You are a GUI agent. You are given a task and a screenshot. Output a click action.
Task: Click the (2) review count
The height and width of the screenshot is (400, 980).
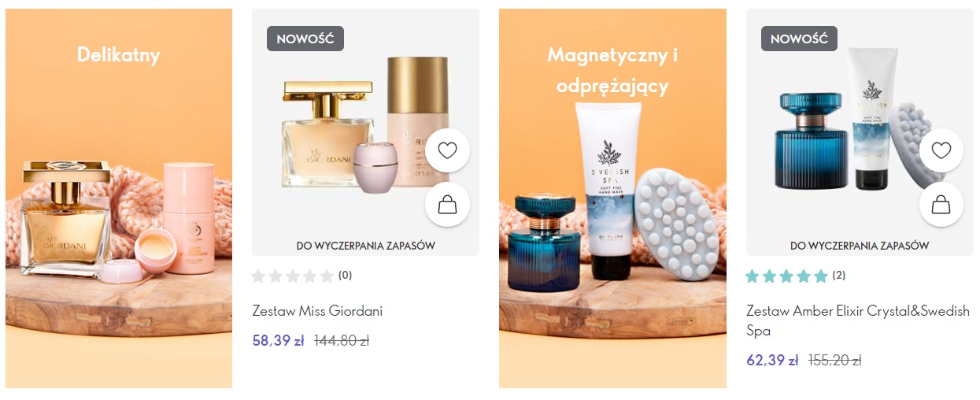[839, 276]
